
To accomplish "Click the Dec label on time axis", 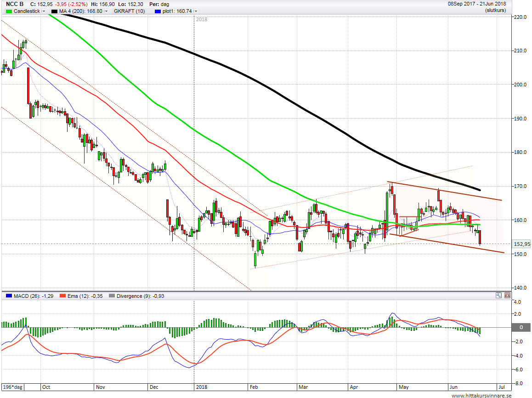I will tap(154, 387).
